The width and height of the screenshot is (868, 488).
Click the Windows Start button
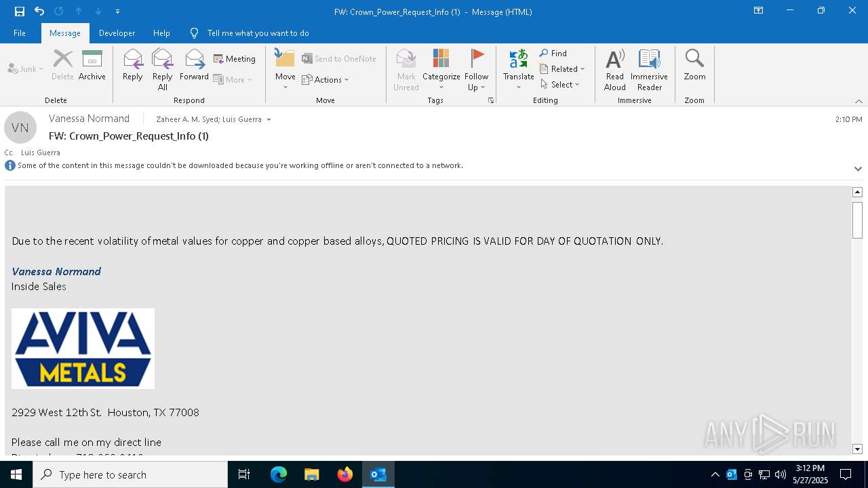pyautogui.click(x=16, y=474)
